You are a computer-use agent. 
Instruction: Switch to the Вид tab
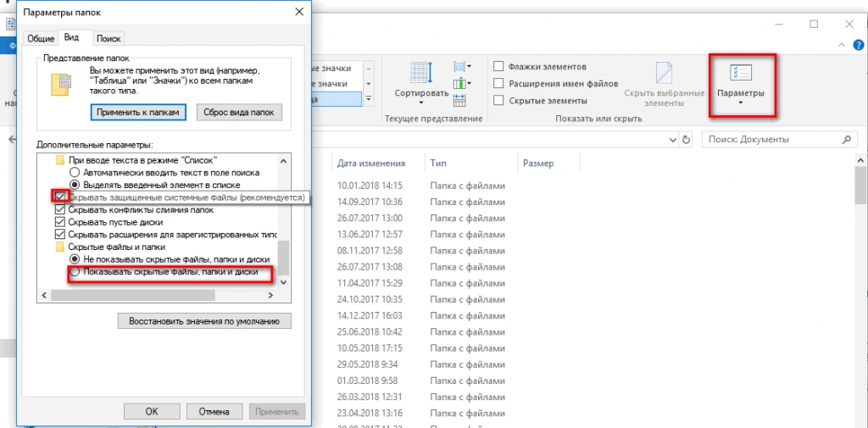click(x=71, y=37)
